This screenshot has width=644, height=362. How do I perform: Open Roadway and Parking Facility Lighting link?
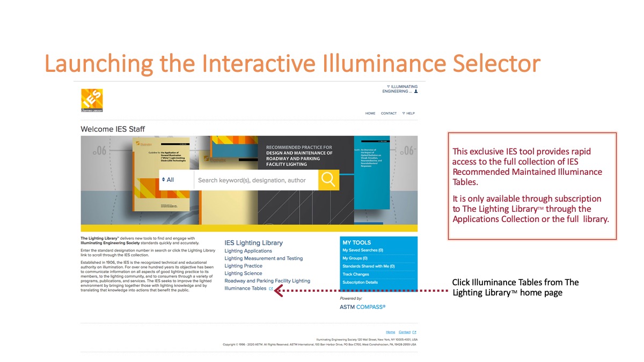tap(267, 281)
